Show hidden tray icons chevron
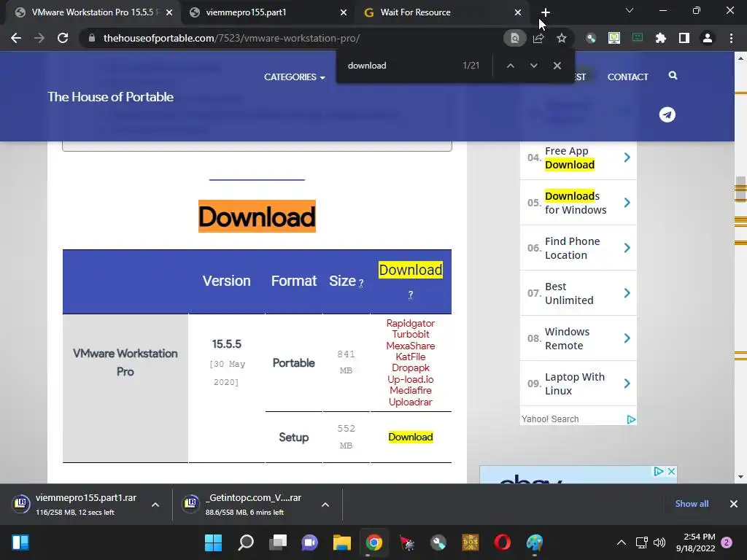Image resolution: width=747 pixels, height=560 pixels. coord(622,542)
